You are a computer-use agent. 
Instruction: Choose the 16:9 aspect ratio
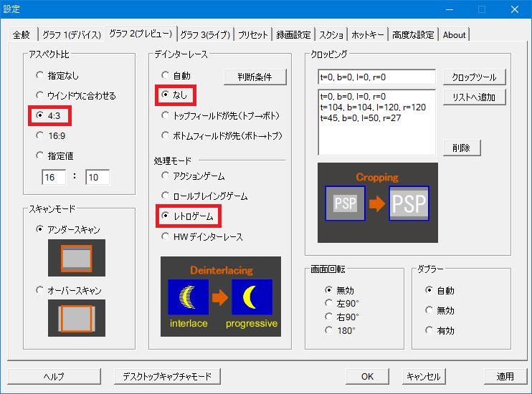(51, 136)
